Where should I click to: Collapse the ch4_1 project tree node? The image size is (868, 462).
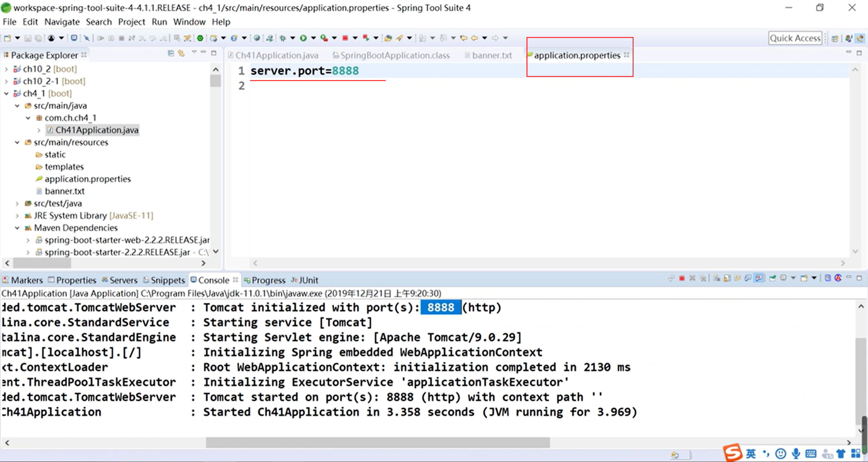6,93
